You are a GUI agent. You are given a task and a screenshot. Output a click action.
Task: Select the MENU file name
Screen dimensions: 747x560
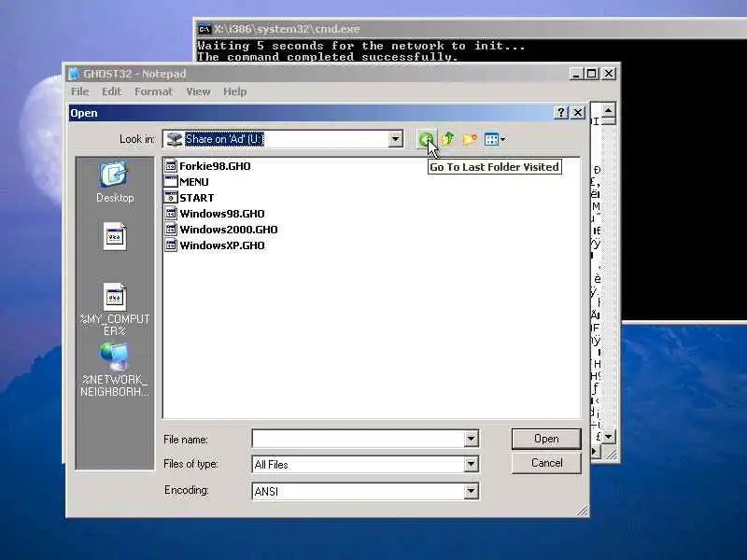(x=194, y=182)
